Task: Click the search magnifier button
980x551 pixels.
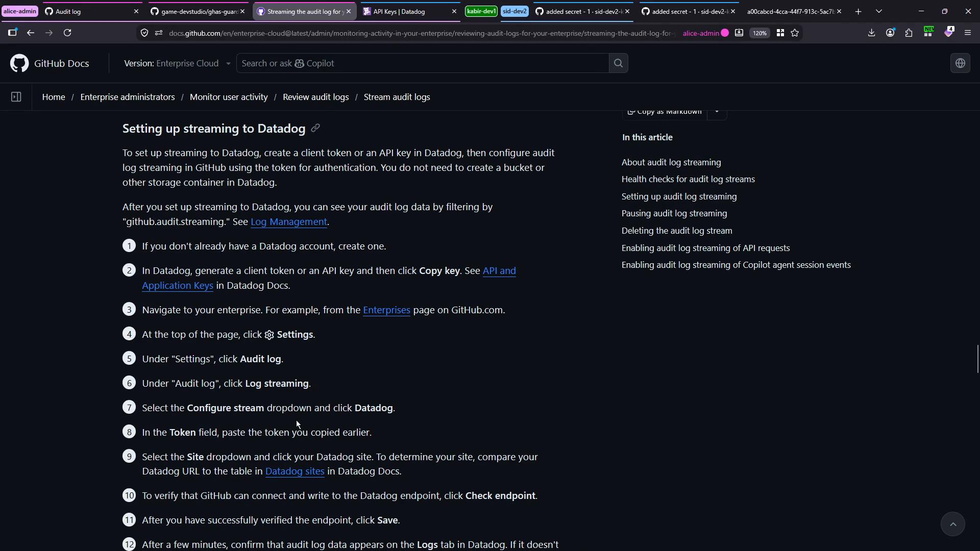Action: 618,63
